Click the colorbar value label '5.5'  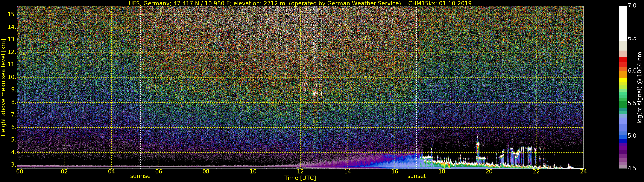pyautogui.click(x=632, y=103)
